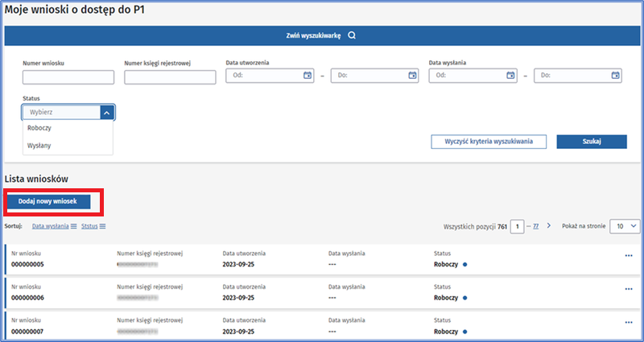This screenshot has height=342, width=644.
Task: Select Wysłany option in Status list
Action: point(68,146)
